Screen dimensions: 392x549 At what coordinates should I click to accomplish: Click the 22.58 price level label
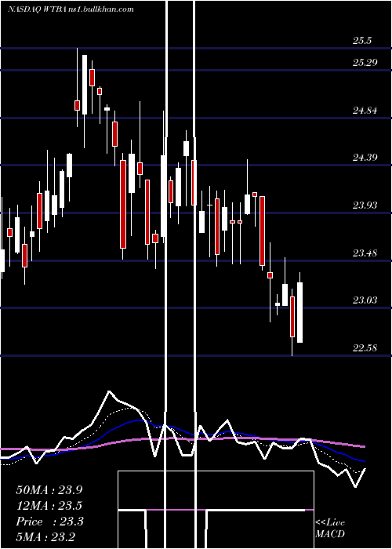point(365,347)
